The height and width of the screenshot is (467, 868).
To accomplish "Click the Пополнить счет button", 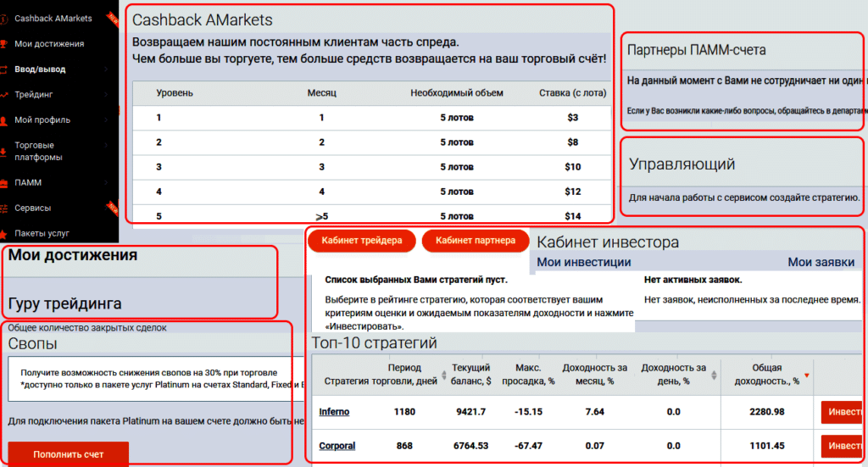I will (68, 454).
